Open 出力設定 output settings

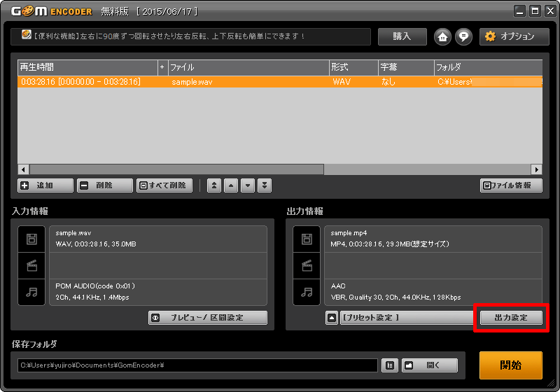[510, 318]
